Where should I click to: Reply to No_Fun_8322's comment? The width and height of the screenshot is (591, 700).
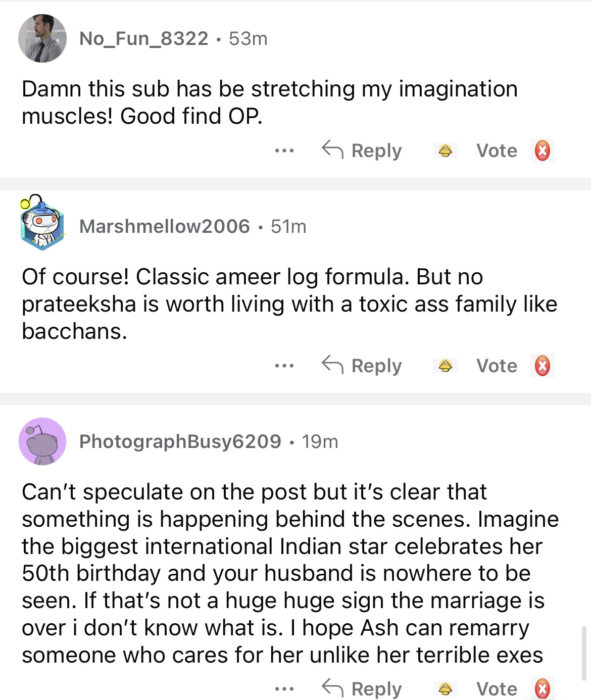[362, 151]
